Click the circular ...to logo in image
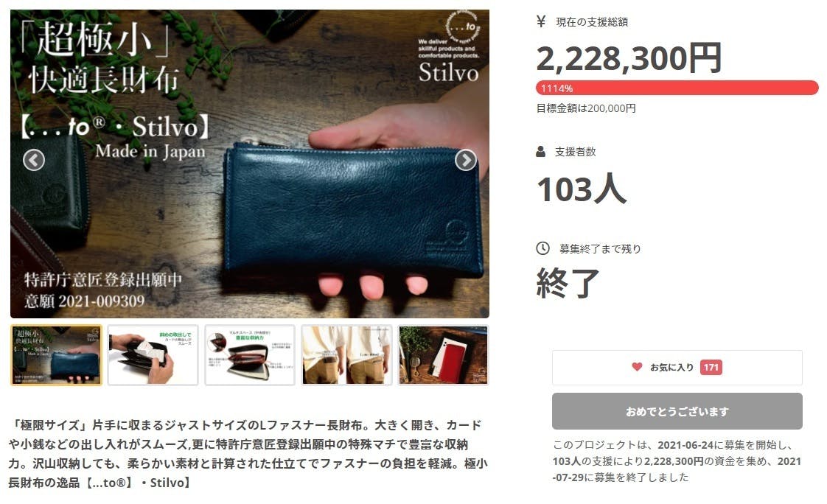The image size is (827, 504). click(463, 25)
